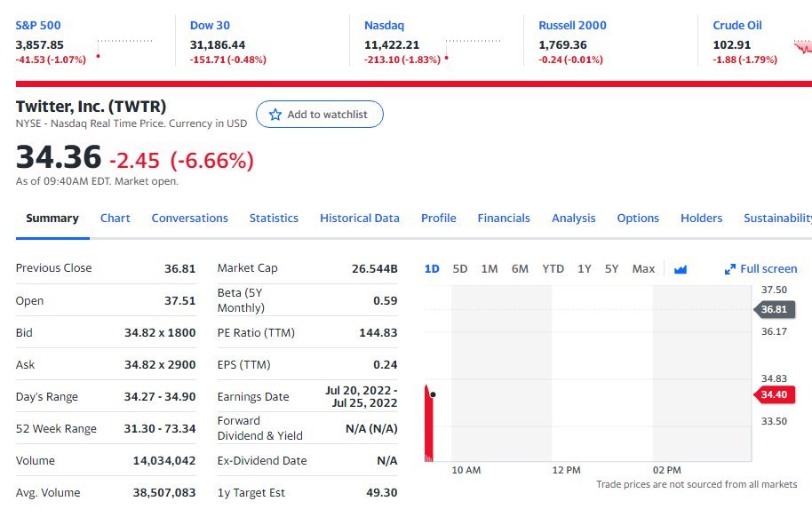Click the 12 PM chart axis label

[x=566, y=470]
